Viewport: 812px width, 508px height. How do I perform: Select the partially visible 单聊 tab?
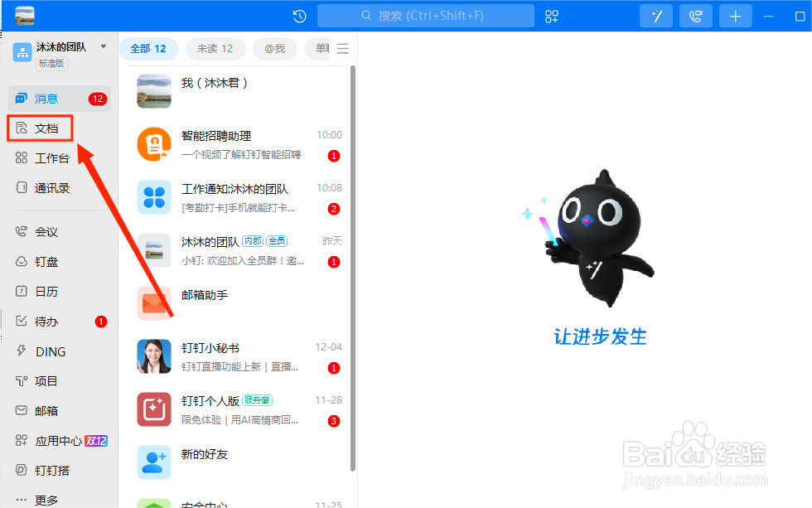317,49
